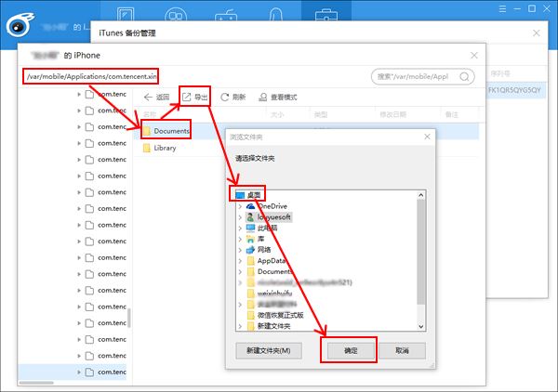Image resolution: width=558 pixels, height=392 pixels.
Task: Close the iPhone file browser window
Action: (474, 56)
